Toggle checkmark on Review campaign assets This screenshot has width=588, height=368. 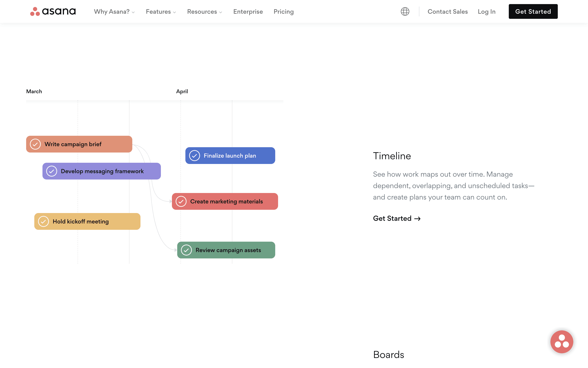pos(186,250)
